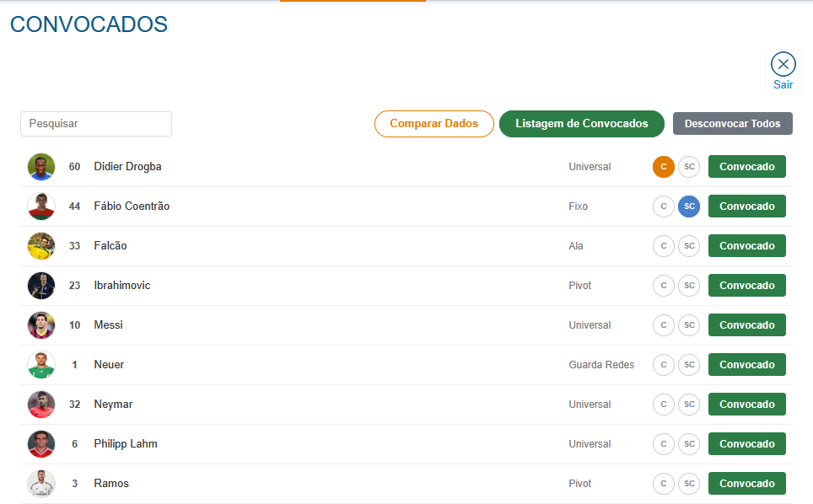This screenshot has width=813, height=504.
Task: Click Convocado button for Messi
Action: click(x=747, y=325)
